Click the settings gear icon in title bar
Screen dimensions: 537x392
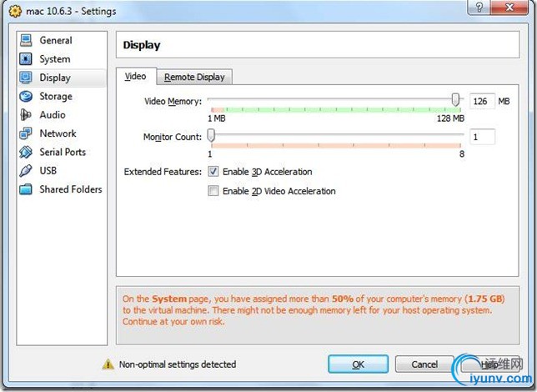[15, 12]
